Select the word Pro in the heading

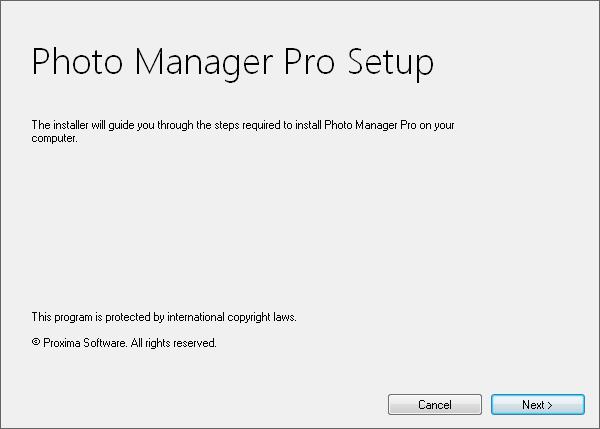pos(309,61)
